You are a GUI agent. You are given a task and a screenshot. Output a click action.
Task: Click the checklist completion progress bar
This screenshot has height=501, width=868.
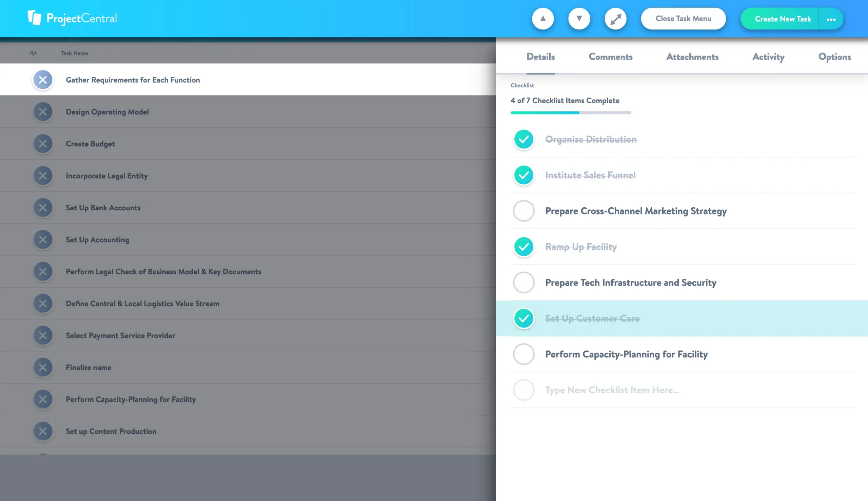pos(571,112)
